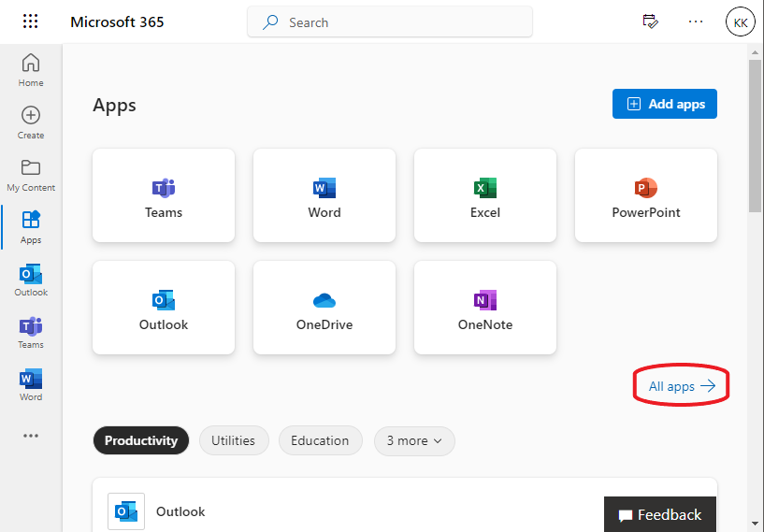Click into the Search input field
764x532 pixels.
(390, 22)
